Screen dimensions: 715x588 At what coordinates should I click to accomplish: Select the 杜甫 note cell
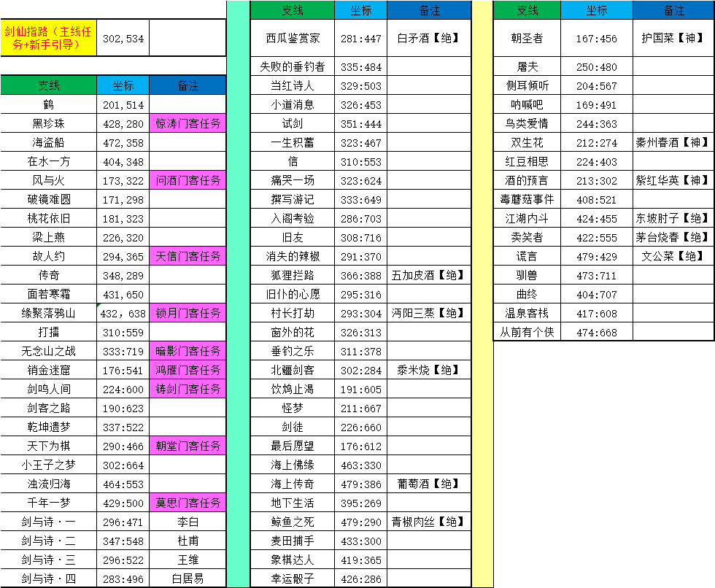tap(188, 541)
